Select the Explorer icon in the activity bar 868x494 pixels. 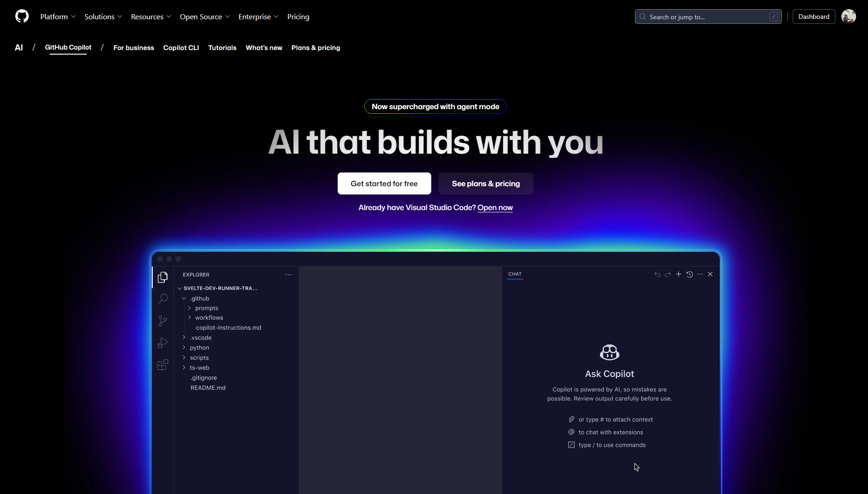163,277
